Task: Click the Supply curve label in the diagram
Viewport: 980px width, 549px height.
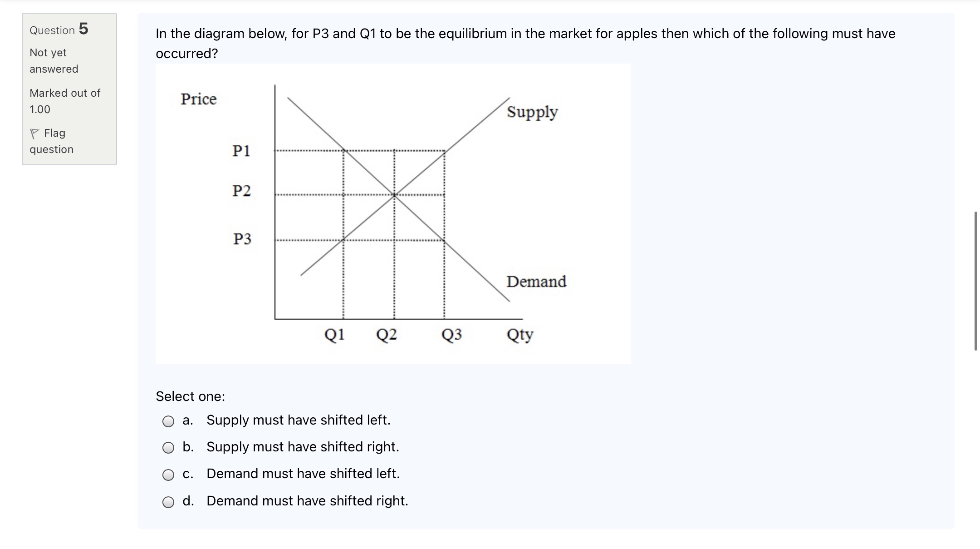Action: pos(532,112)
